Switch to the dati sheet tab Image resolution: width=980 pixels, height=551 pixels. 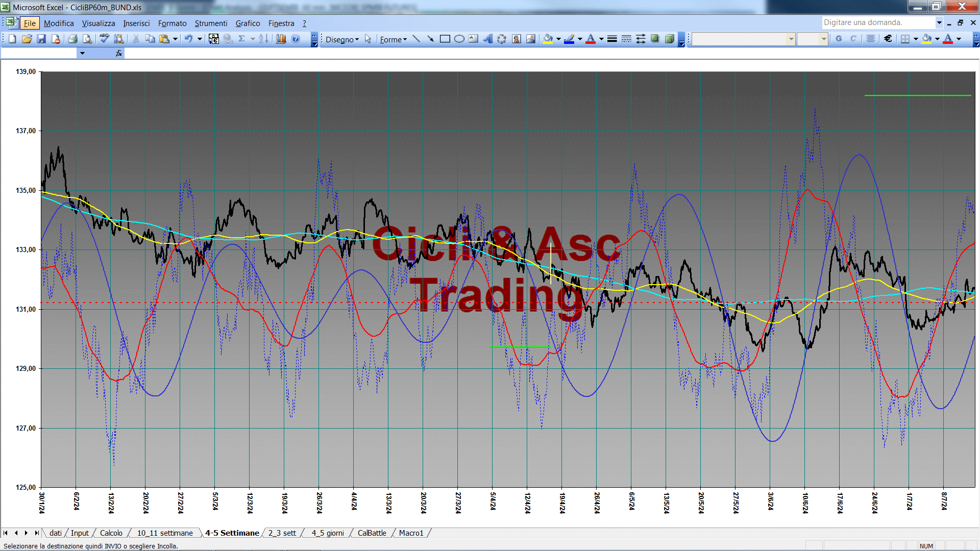(56, 533)
